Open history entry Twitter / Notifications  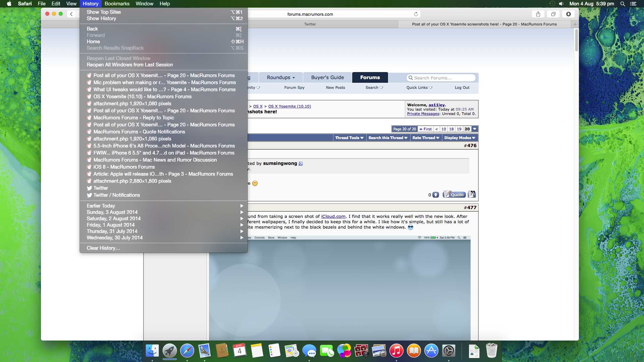pos(164,195)
